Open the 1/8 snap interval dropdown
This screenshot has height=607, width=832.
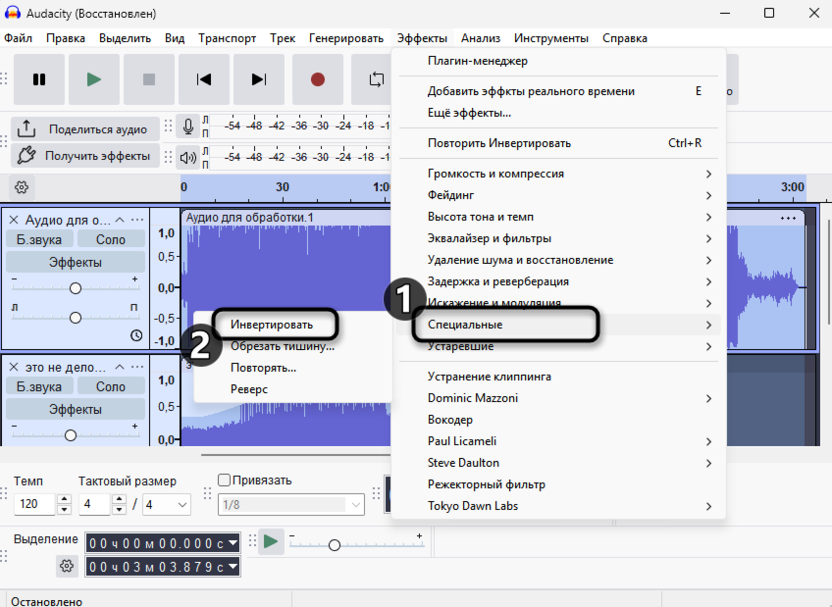point(290,504)
